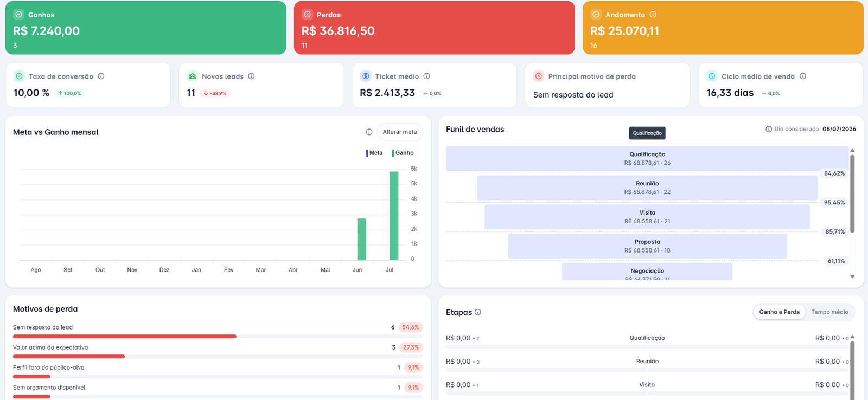Click the Perdas x-circle icon
The image size is (868, 400).
pyautogui.click(x=308, y=15)
